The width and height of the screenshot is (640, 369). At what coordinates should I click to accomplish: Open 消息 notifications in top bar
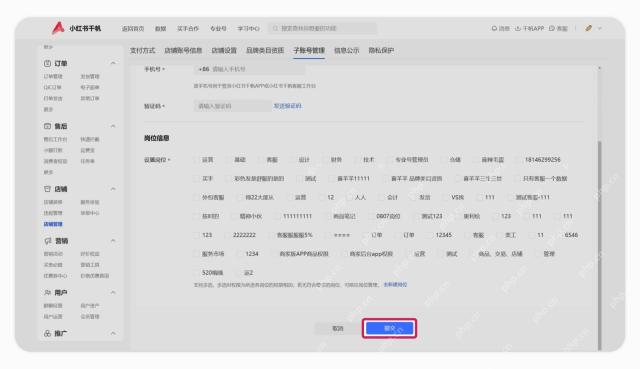click(501, 28)
